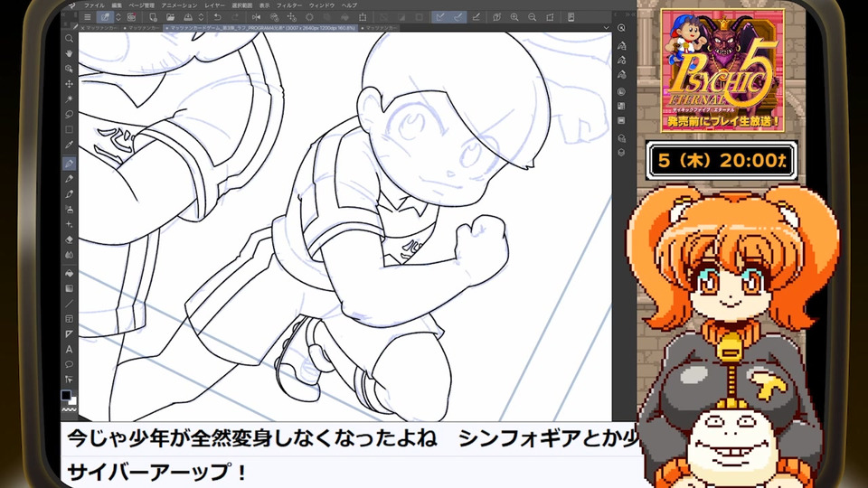
Task: Toggle Snap to Special Ruler button
Action: coord(458,17)
